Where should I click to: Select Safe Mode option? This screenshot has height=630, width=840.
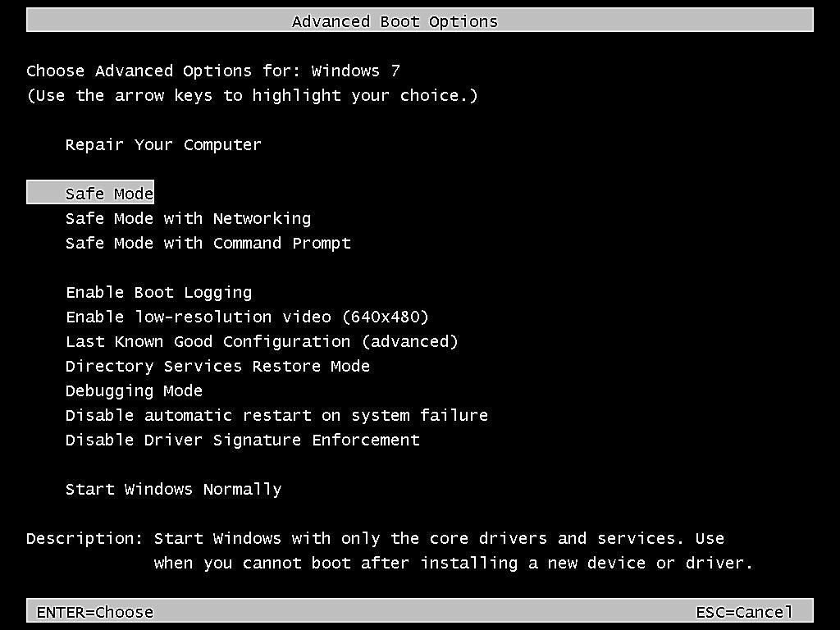[108, 193]
